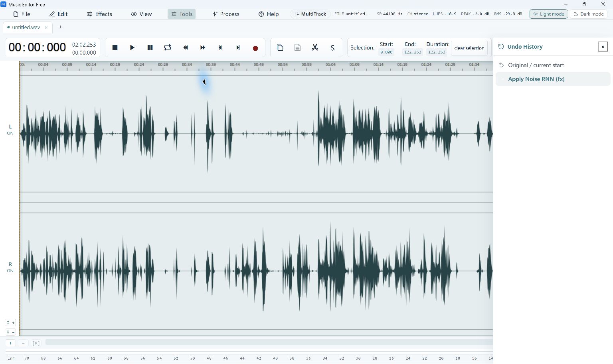This screenshot has width=613, height=364.
Task: Cut the selection with the scissors icon
Action: tap(315, 47)
